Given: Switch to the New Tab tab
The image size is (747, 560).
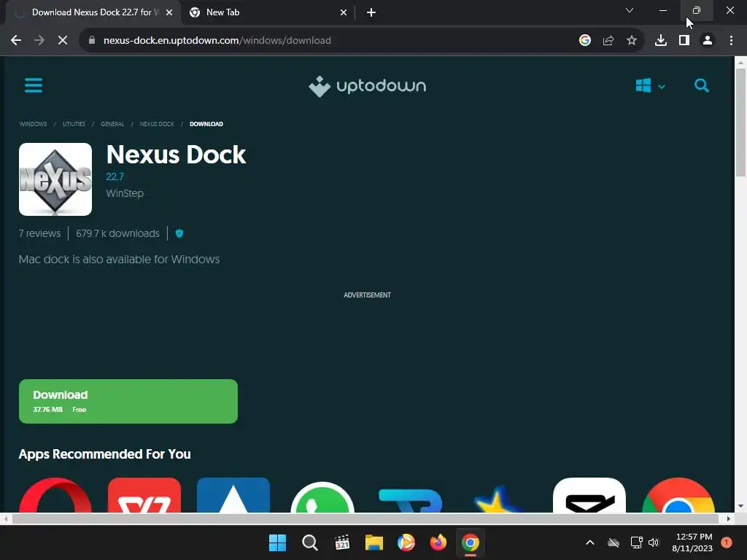Looking at the screenshot, I should coord(267,12).
